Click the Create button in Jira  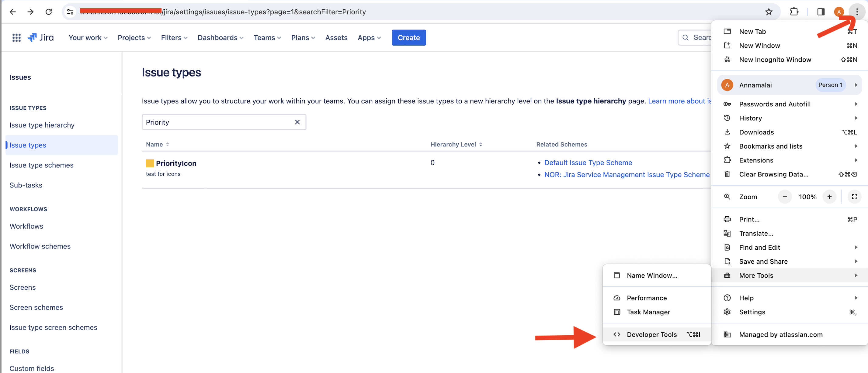point(408,38)
